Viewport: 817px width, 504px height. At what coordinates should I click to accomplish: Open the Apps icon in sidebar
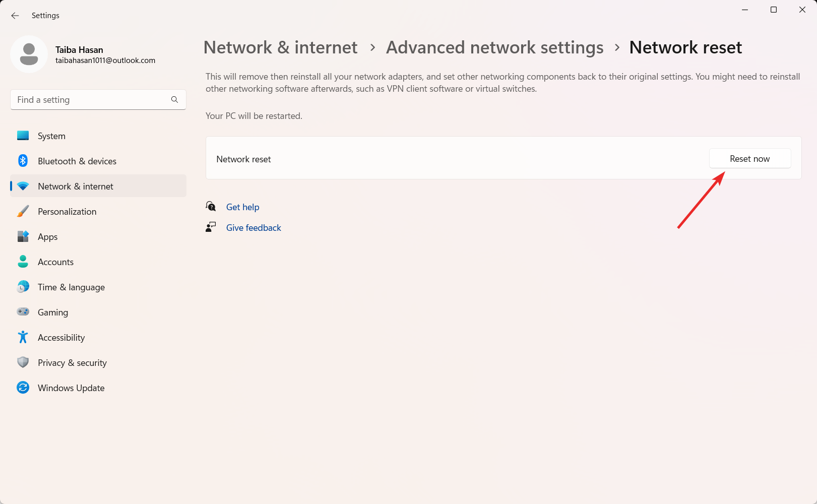(x=23, y=236)
